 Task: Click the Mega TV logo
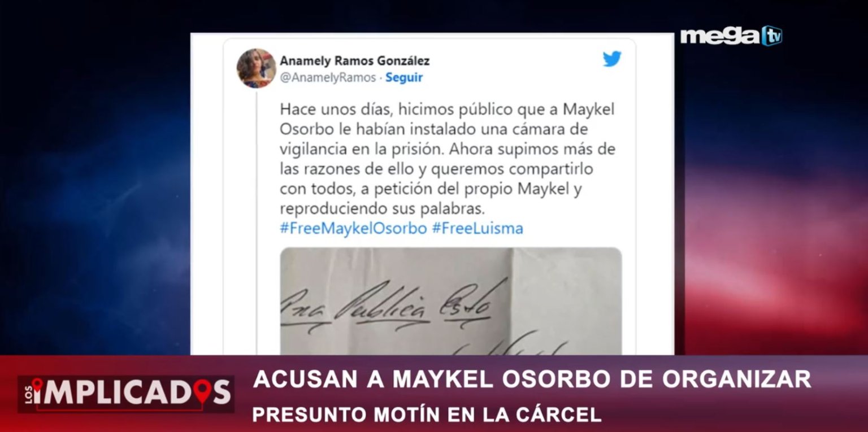coord(731,36)
